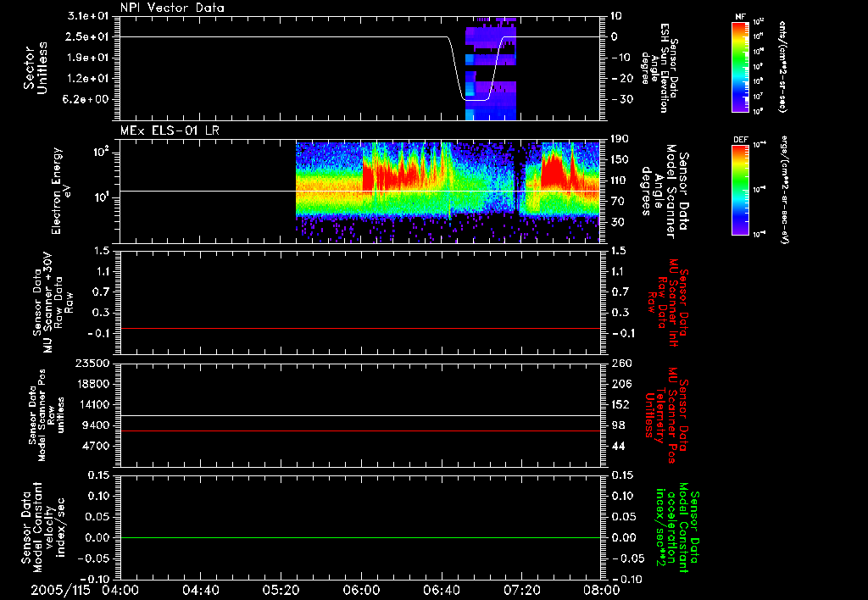Click the 2.5e+01 sector tick label
868x600 pixels.
coord(89,36)
